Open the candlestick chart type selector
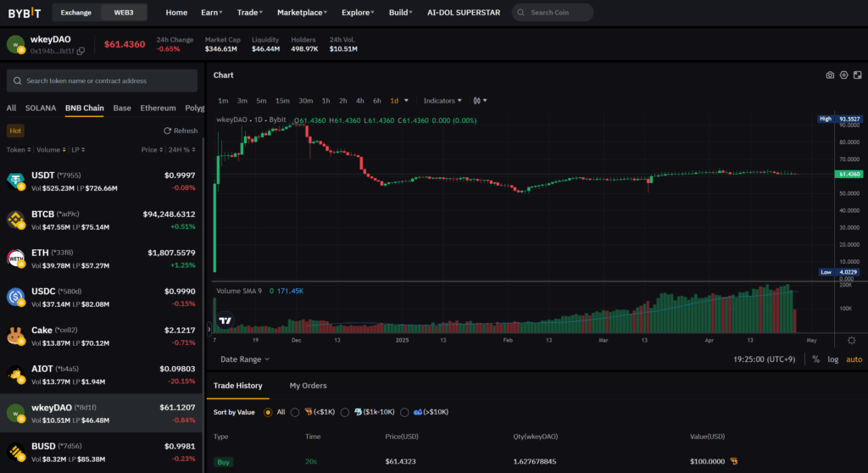868x473 pixels. click(x=480, y=101)
